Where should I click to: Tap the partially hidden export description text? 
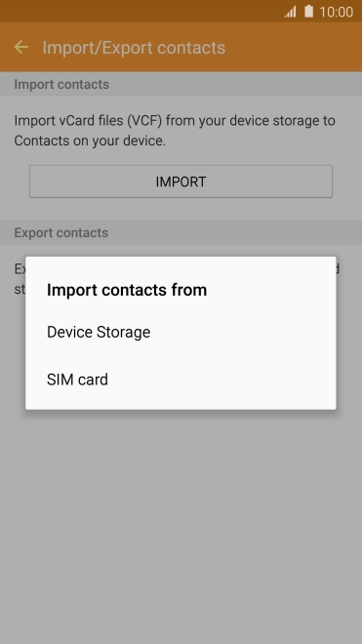click(19, 279)
